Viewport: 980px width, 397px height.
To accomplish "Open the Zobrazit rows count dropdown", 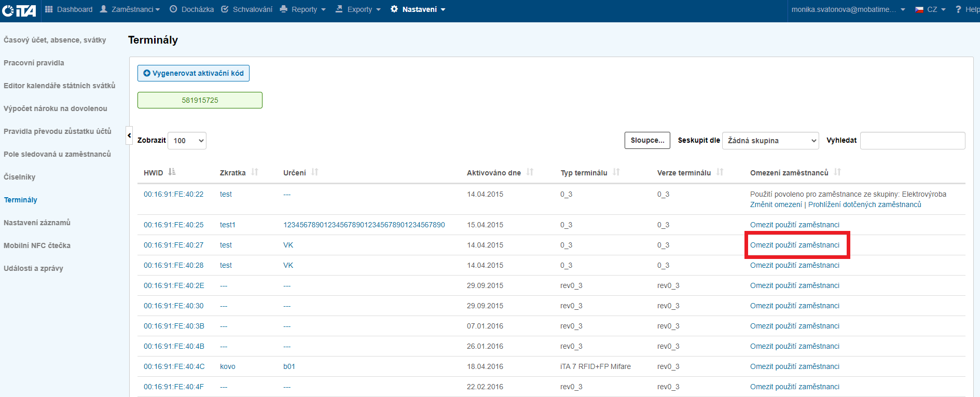I will click(x=187, y=141).
